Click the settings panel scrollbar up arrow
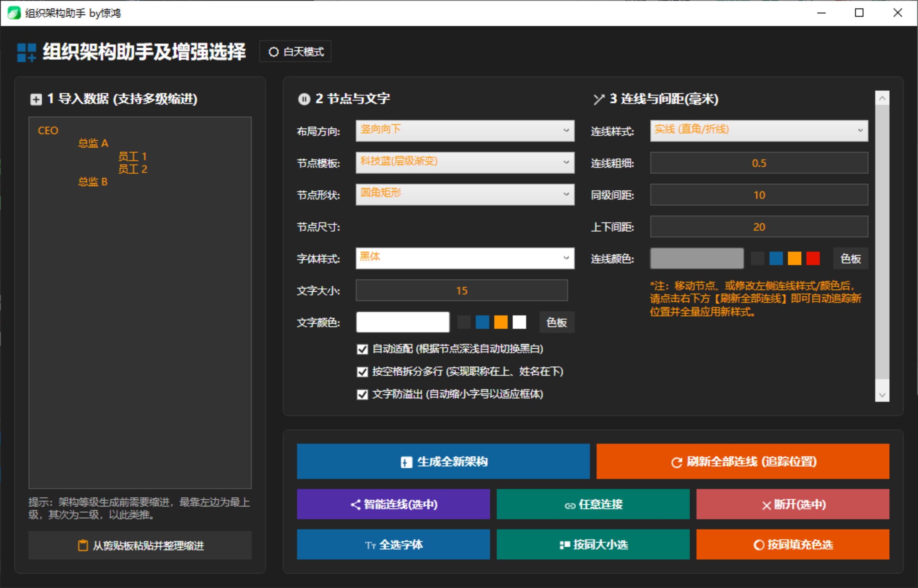 click(882, 98)
